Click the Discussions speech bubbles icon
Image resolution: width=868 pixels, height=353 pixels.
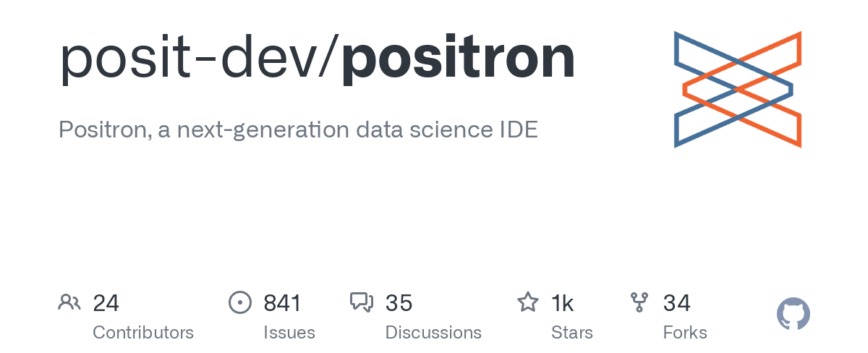pyautogui.click(x=361, y=302)
